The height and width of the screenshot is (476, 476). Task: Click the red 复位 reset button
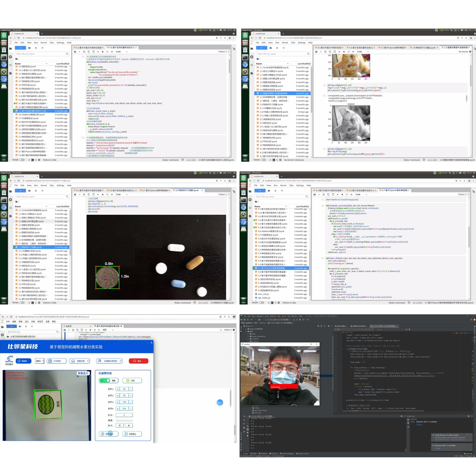pyautogui.click(x=138, y=361)
